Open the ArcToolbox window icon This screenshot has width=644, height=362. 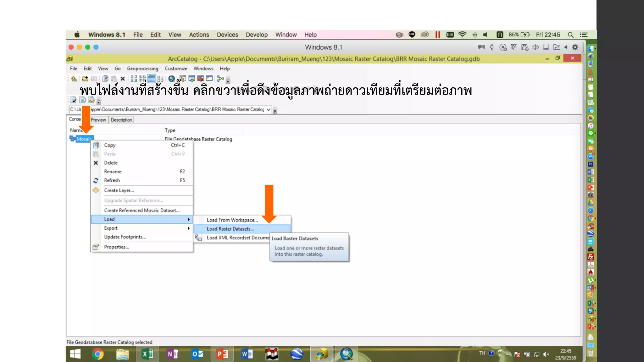pyautogui.click(x=200, y=79)
